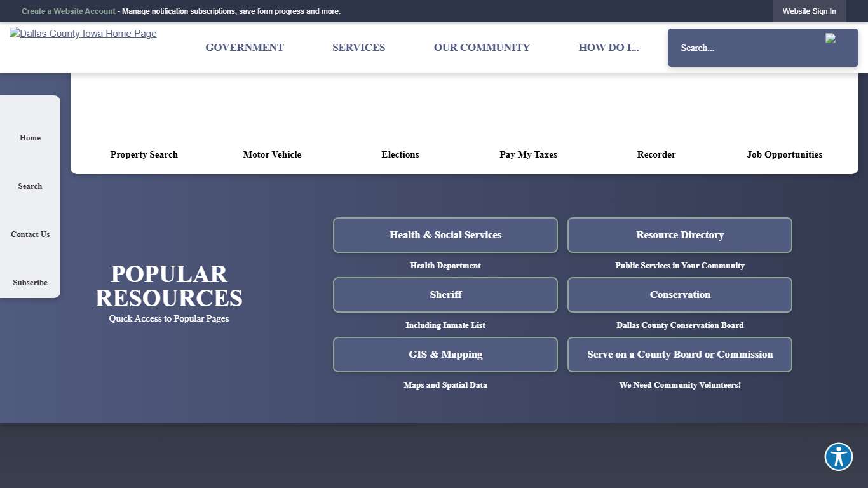
Task: Open the Subscribe sidebar item
Action: click(x=30, y=283)
